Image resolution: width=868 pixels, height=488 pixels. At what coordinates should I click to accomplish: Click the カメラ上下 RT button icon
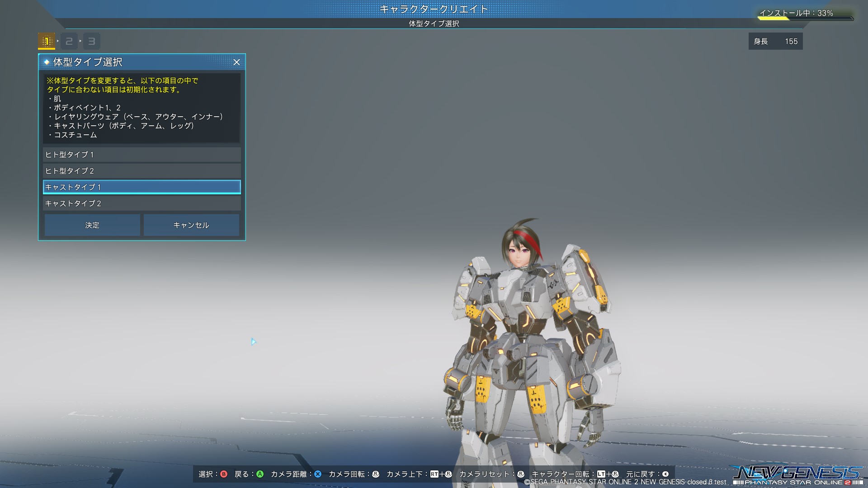434,474
